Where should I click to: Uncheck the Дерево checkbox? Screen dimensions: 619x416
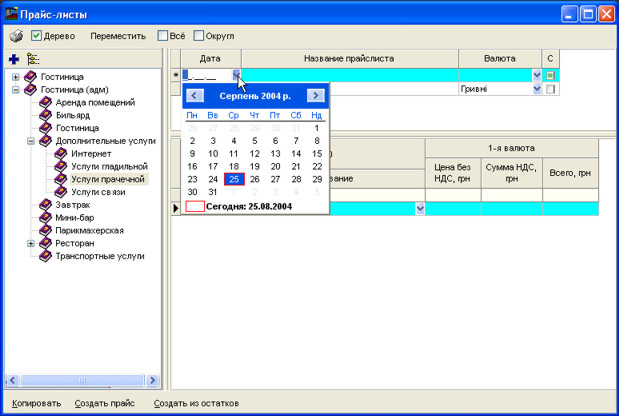tap(36, 36)
